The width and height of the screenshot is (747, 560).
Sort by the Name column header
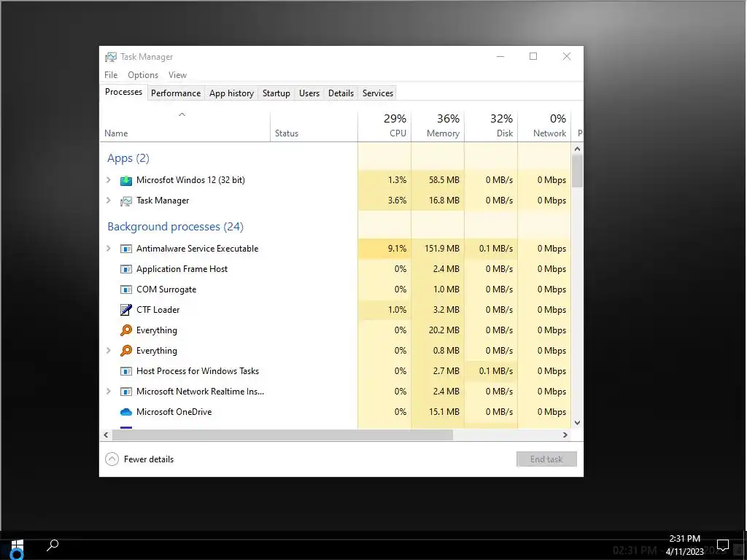185,126
